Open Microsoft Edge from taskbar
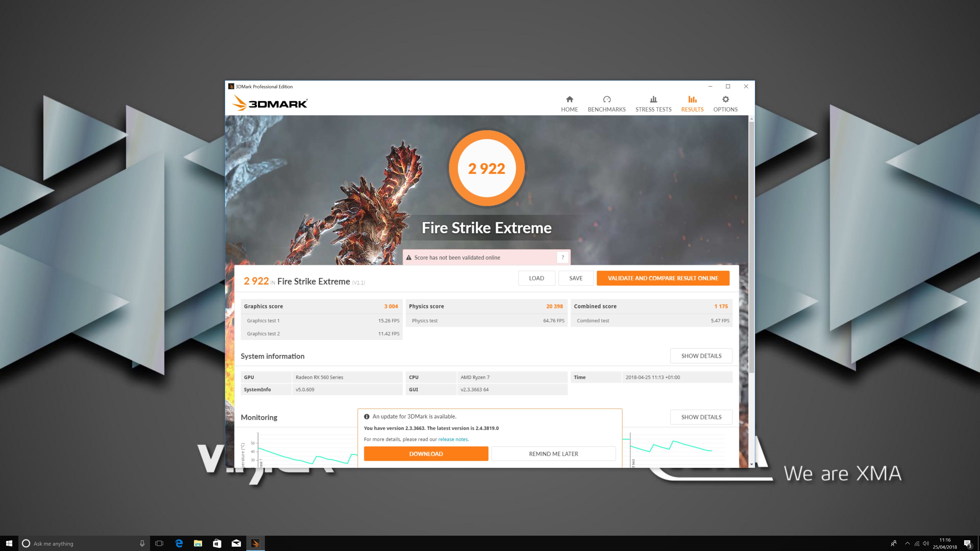The width and height of the screenshot is (980, 551). tap(178, 543)
